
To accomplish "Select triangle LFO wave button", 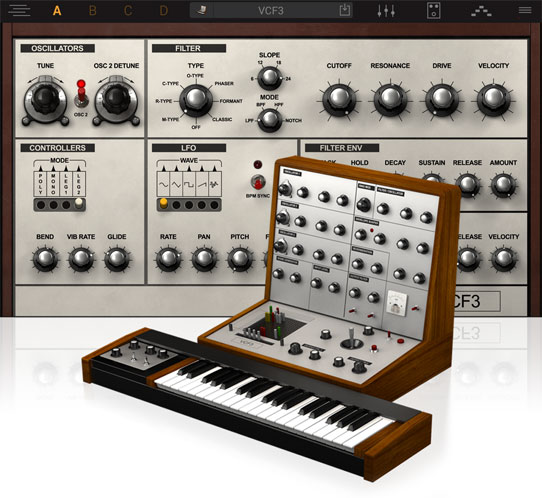I will (176, 205).
